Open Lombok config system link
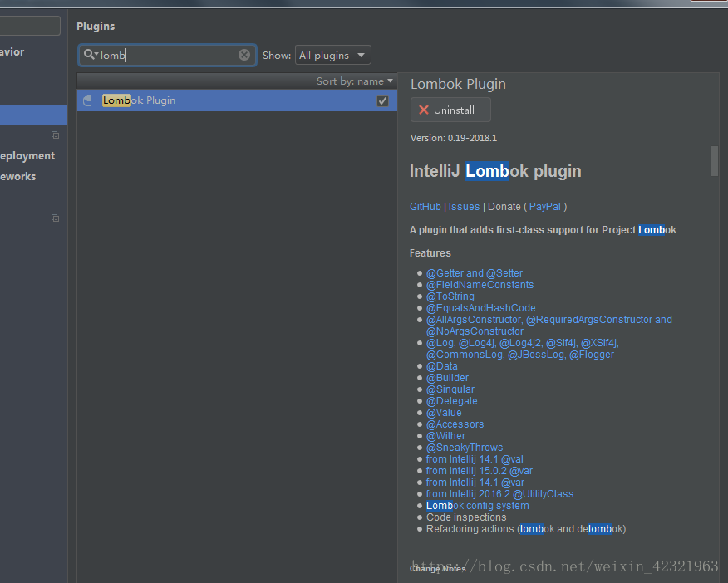This screenshot has height=583, width=728. pyautogui.click(x=478, y=506)
